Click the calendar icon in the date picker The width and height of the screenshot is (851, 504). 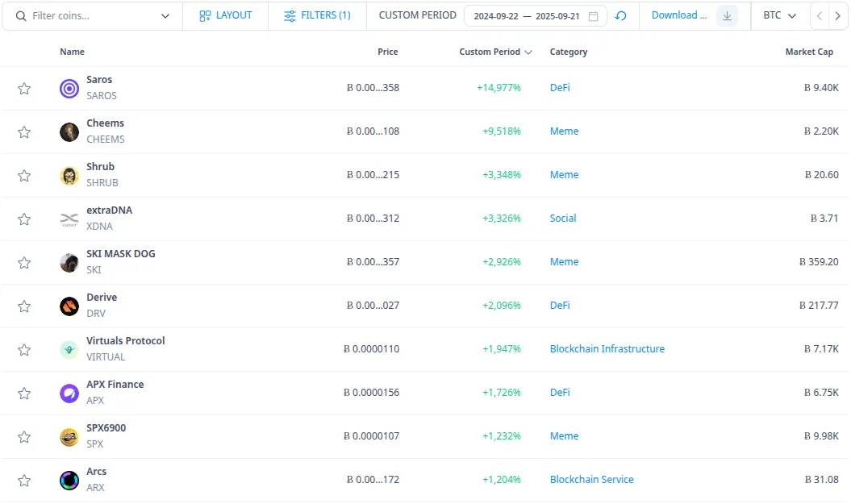(x=594, y=15)
